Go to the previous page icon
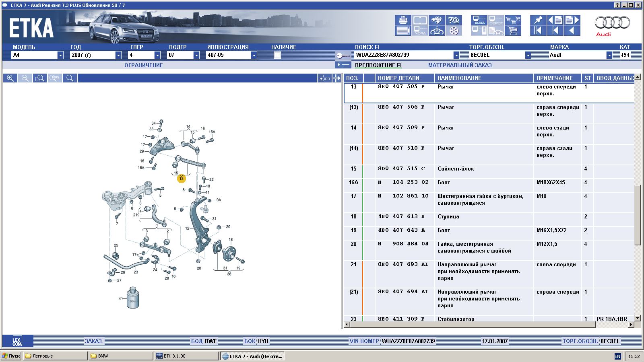This screenshot has height=362, width=644. coord(555,20)
